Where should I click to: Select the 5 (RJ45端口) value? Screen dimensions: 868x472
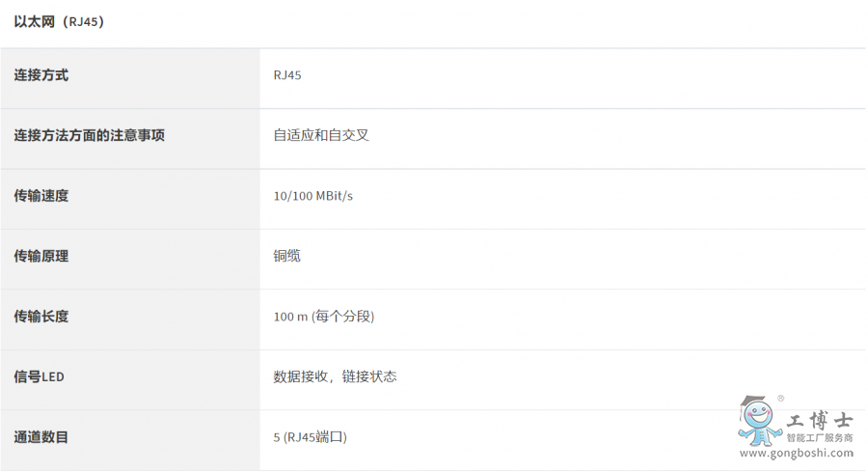(310, 437)
